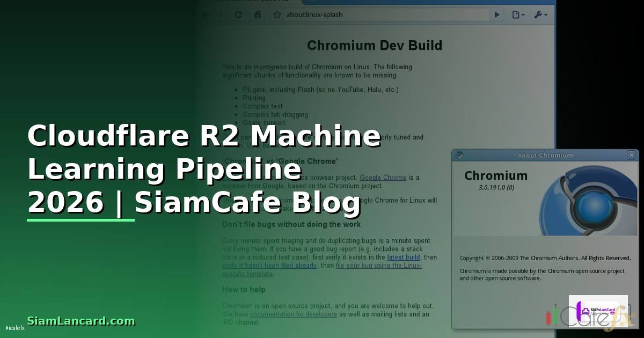Screen dimensions: 644x338
Task: Go back using the back arrow
Action: 206,14
